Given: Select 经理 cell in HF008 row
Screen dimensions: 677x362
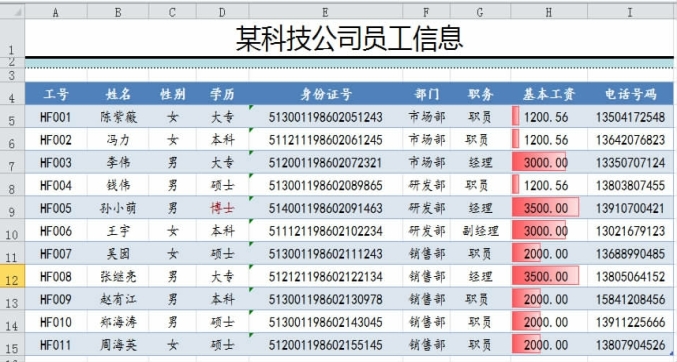Looking at the screenshot, I should click(480, 276).
